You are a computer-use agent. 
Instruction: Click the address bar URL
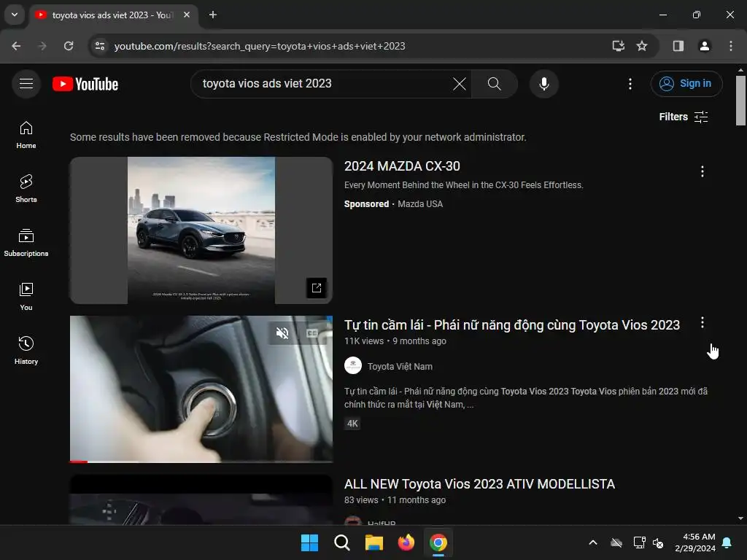point(260,46)
